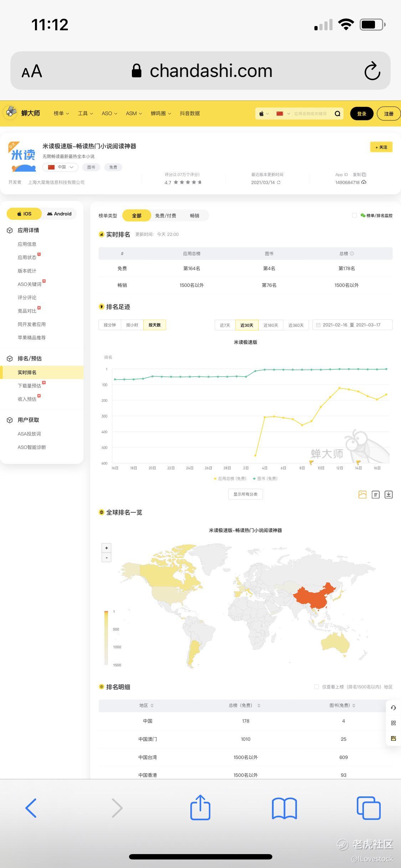This screenshot has width=401, height=868.
Task: Open Apple platform selector in search bar
Action: point(264,114)
